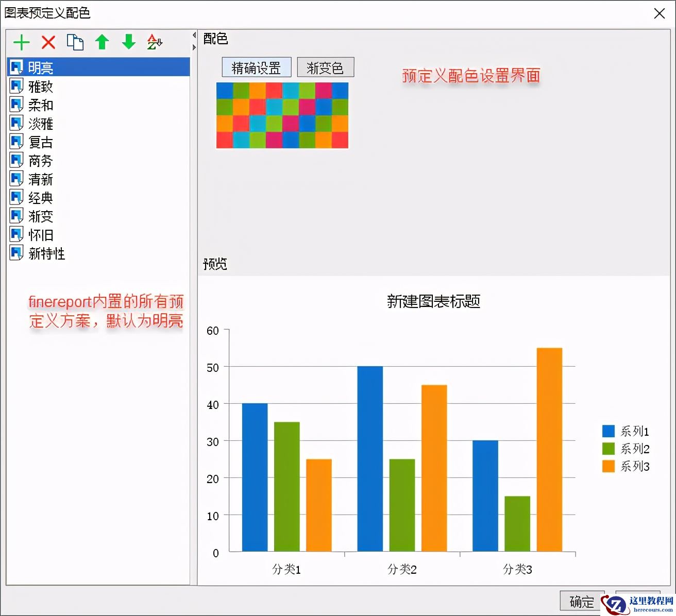Viewport: 676px width, 616px height.
Task: Select the 商务 color scheme
Action: tap(40, 161)
